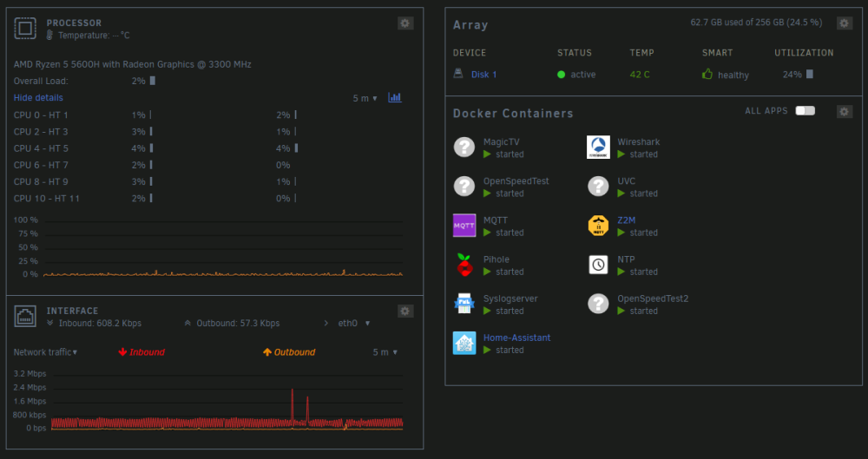
Task: Click the Pihole raspberry icon
Action: [464, 265]
